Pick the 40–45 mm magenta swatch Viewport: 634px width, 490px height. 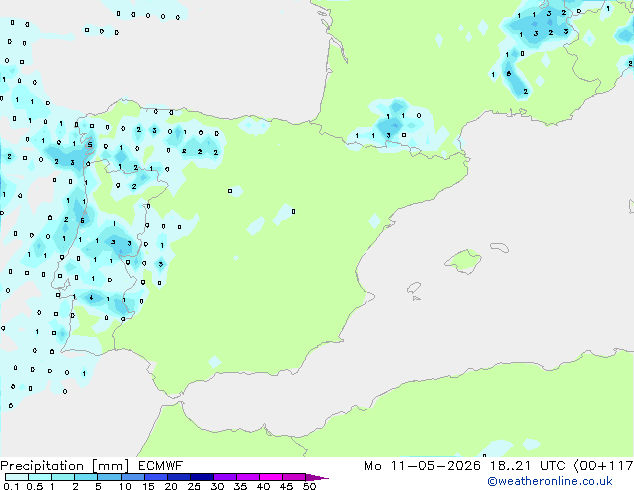point(271,477)
